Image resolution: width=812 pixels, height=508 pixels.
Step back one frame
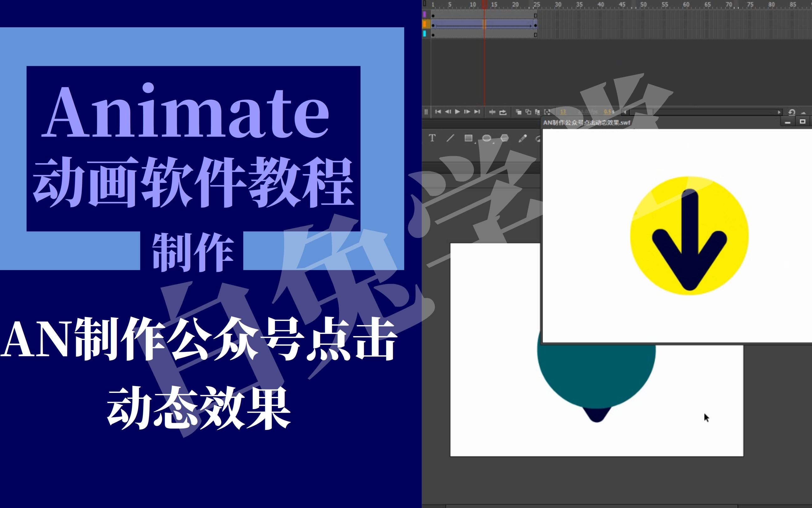click(x=448, y=112)
